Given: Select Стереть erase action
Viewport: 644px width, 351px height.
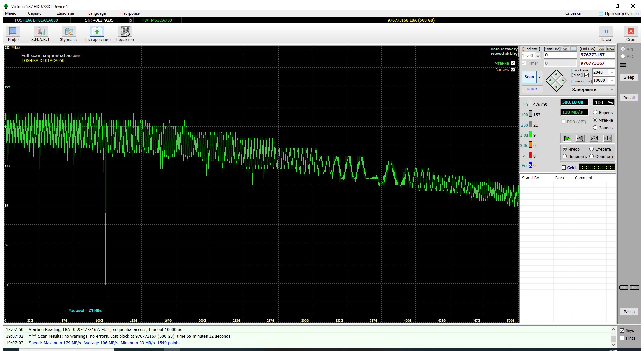Looking at the screenshot, I should 592,149.
